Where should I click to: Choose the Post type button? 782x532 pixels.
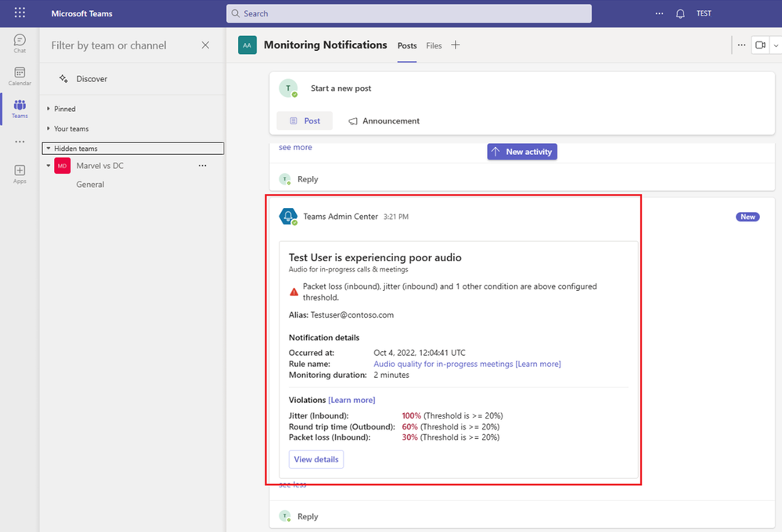305,120
